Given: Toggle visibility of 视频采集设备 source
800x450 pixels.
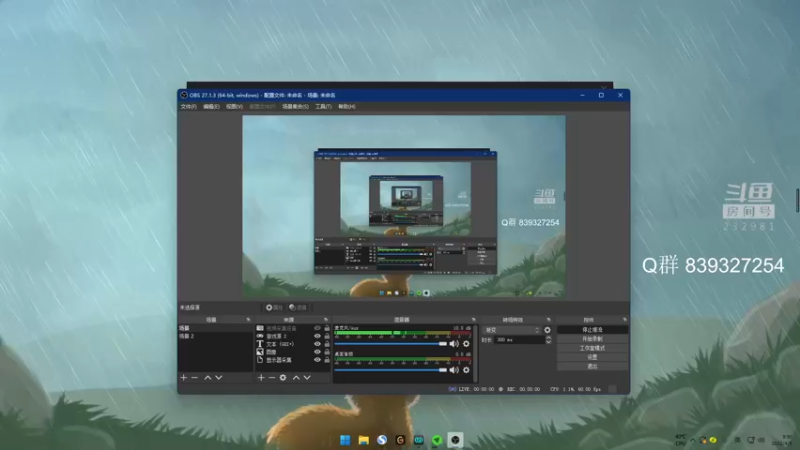Looking at the screenshot, I should 317,328.
